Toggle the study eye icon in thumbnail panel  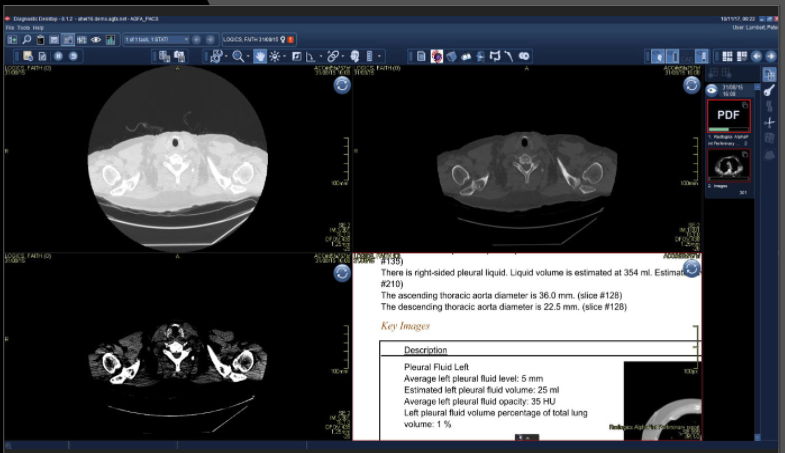(x=712, y=89)
